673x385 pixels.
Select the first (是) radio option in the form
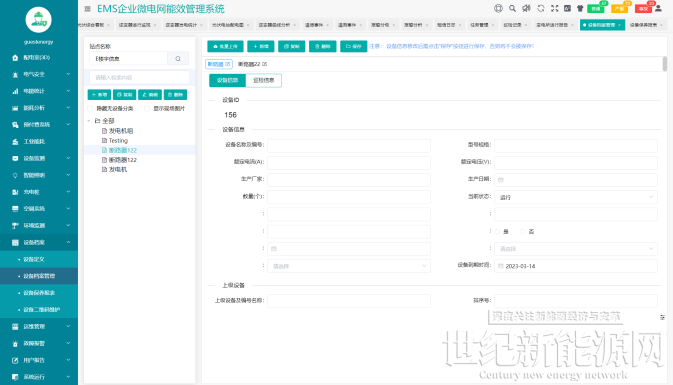(497, 232)
